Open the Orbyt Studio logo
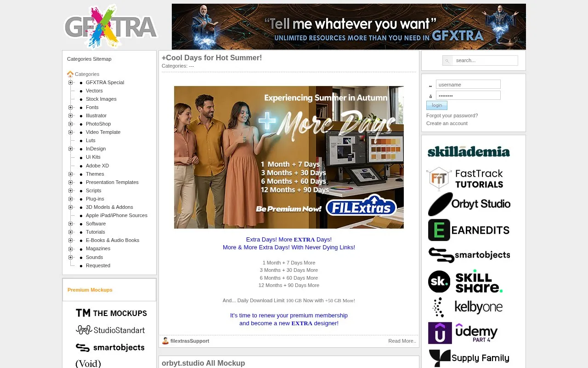 pyautogui.click(x=469, y=204)
